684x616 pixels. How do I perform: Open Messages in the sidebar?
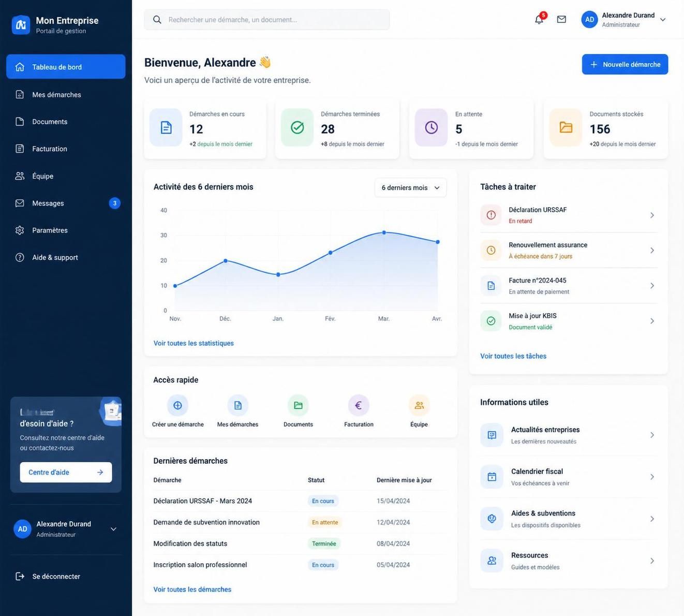click(x=66, y=203)
